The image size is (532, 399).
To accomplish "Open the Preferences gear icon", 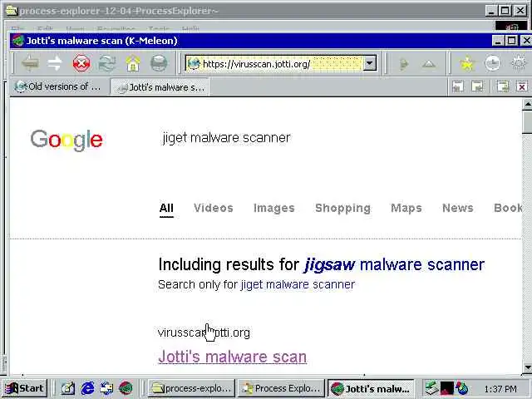I will click(519, 63).
